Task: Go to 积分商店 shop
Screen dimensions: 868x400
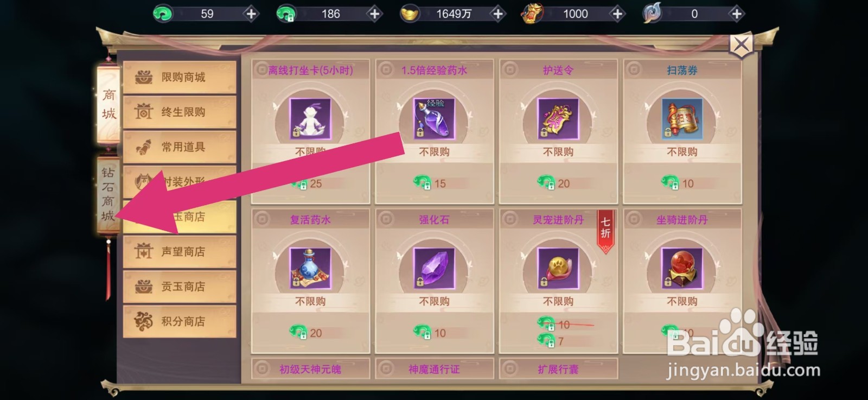Action: (x=180, y=321)
